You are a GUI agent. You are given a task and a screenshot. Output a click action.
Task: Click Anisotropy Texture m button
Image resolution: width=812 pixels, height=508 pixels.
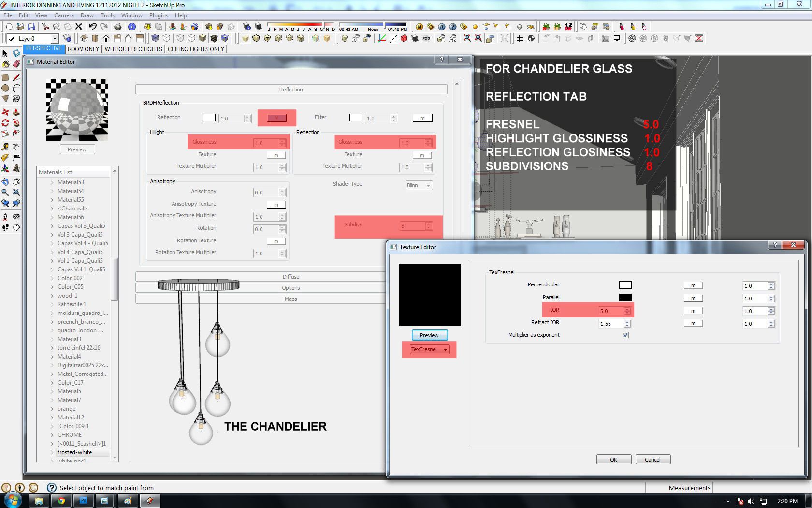[x=276, y=205]
